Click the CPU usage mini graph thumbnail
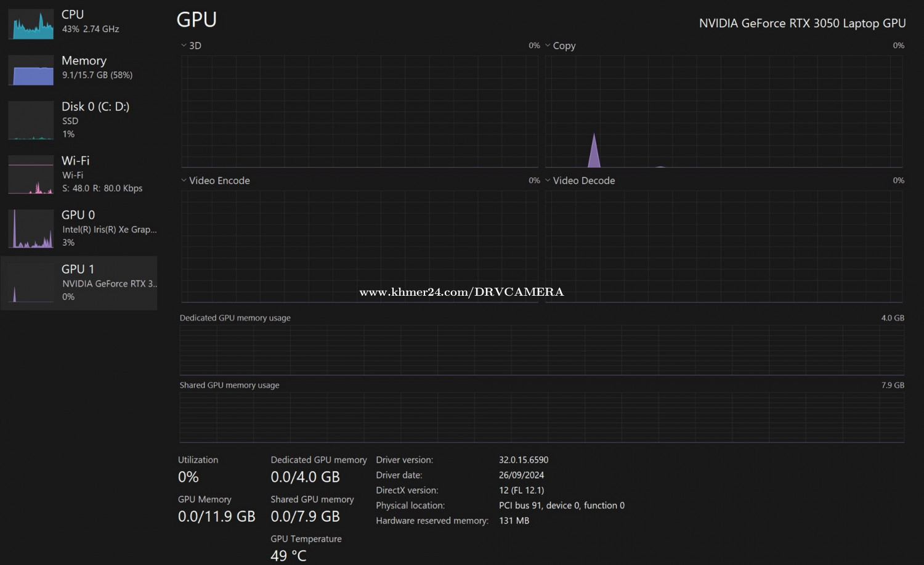 [31, 23]
